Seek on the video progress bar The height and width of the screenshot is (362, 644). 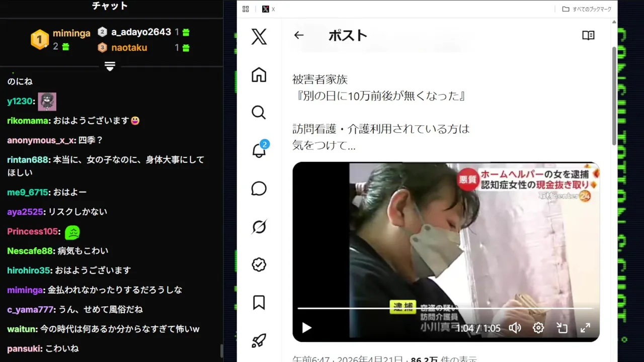pyautogui.click(x=446, y=308)
